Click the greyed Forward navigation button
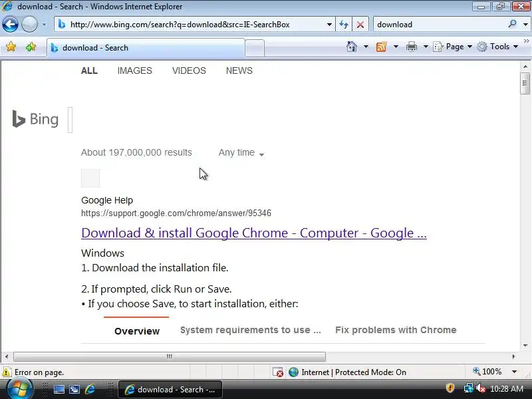The height and width of the screenshot is (399, 532). (x=29, y=24)
